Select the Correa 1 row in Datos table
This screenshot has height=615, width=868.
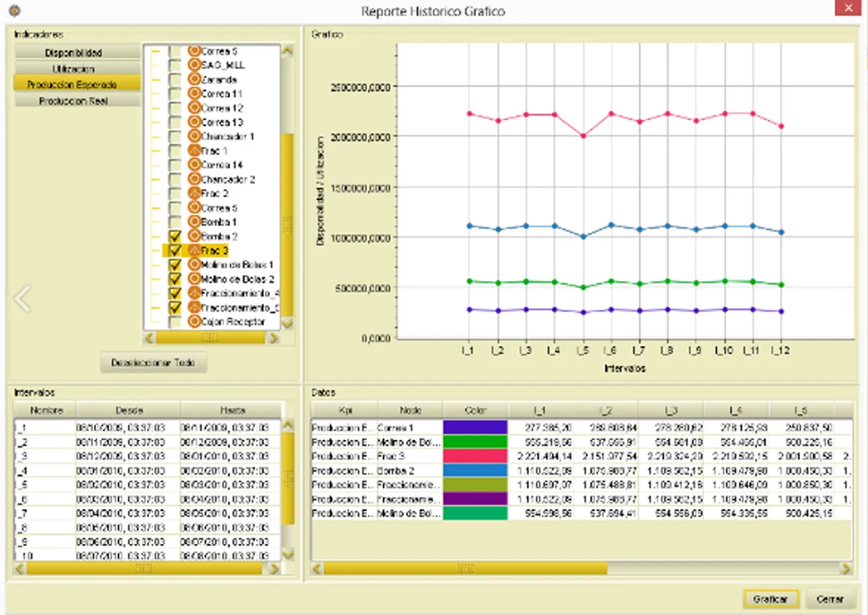tap(581, 427)
